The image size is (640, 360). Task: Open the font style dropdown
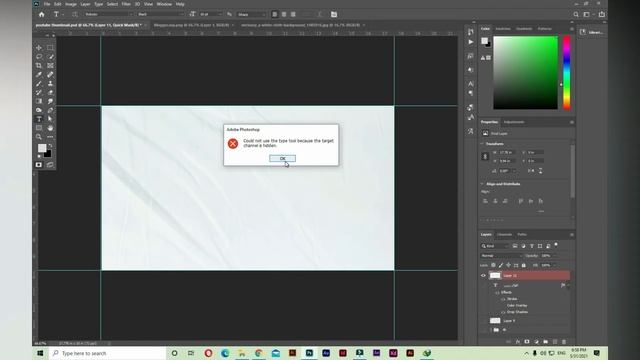[x=160, y=14]
